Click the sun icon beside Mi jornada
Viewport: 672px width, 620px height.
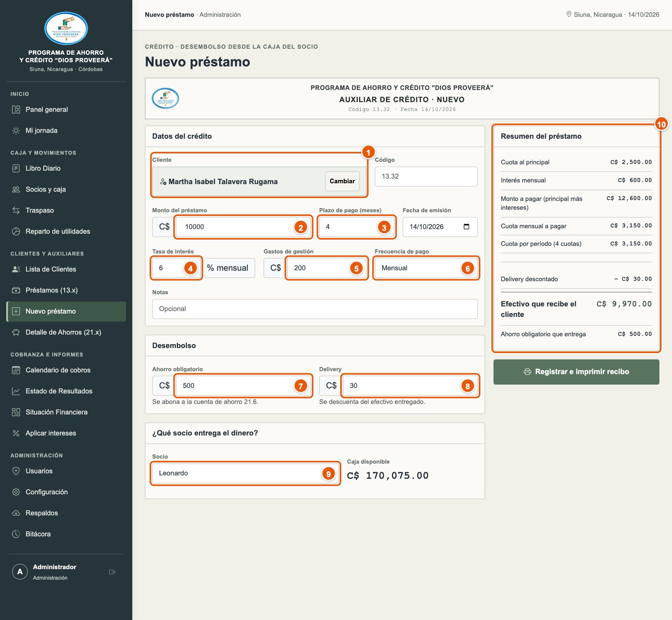(16, 131)
